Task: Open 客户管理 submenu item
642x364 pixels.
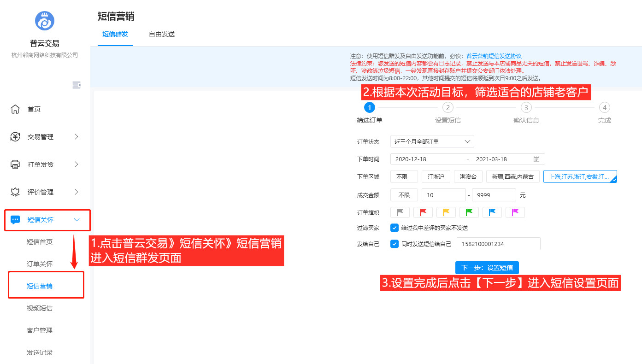Action: (x=40, y=330)
